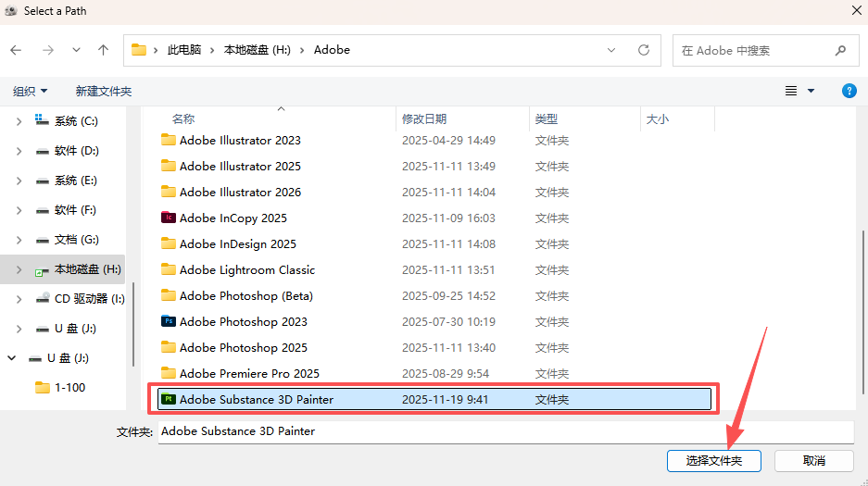Select 本地磁盘 (H:) in the address path
Viewport: 868px width, 486px height.
click(257, 50)
